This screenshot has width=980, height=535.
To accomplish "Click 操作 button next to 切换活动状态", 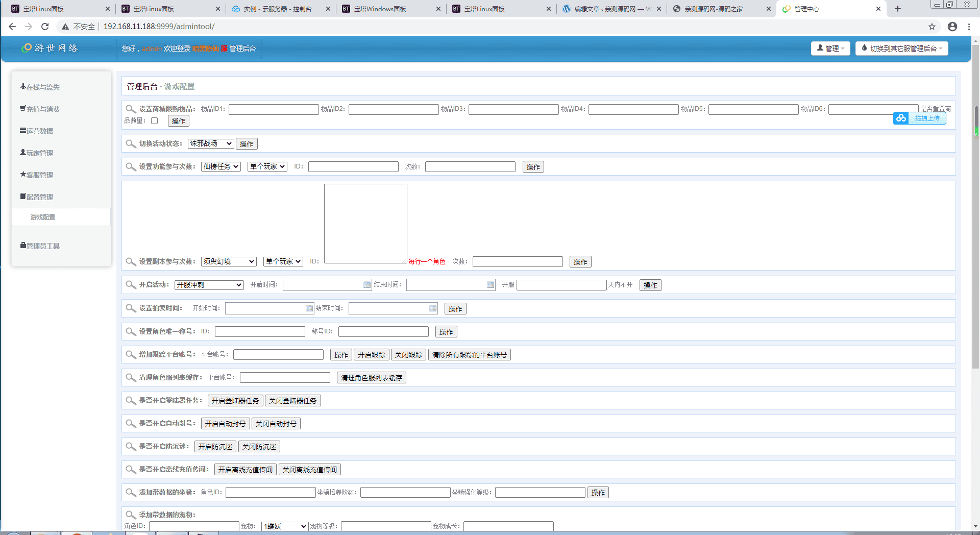I will pyautogui.click(x=247, y=144).
